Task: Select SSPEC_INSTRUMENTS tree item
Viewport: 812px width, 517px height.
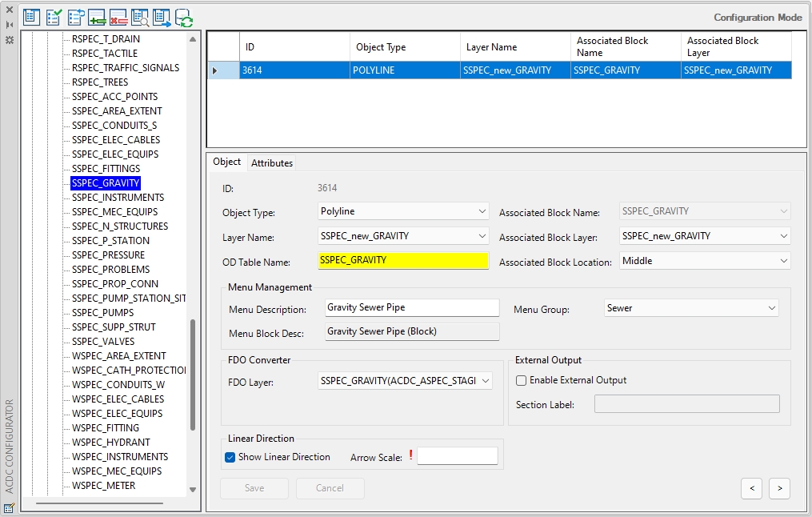Action: pos(118,198)
